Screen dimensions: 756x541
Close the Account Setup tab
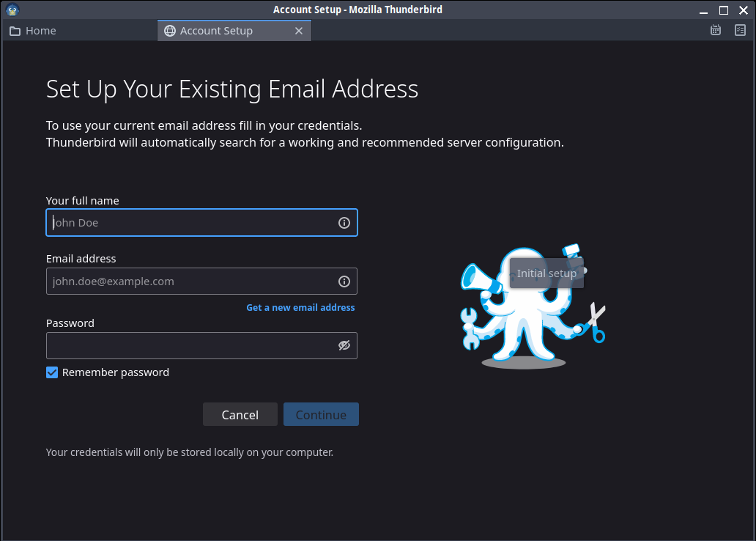click(299, 31)
